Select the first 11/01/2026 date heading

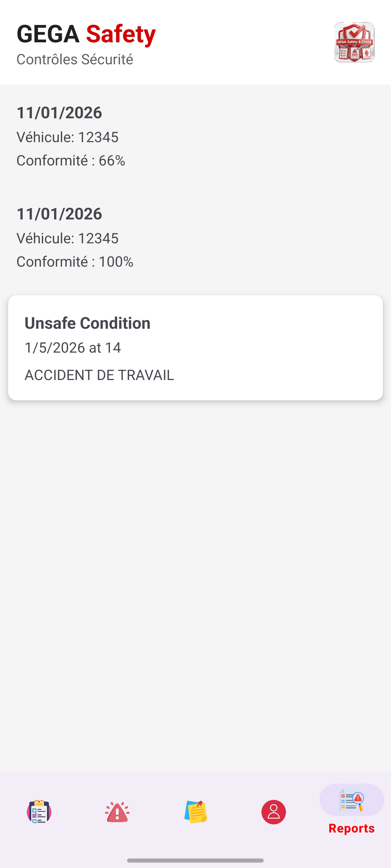(x=59, y=113)
